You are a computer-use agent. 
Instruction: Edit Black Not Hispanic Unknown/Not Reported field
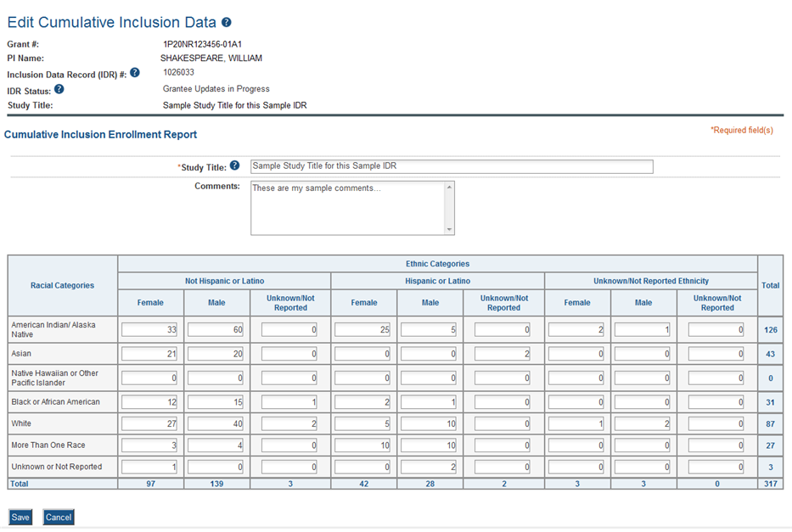(x=289, y=400)
